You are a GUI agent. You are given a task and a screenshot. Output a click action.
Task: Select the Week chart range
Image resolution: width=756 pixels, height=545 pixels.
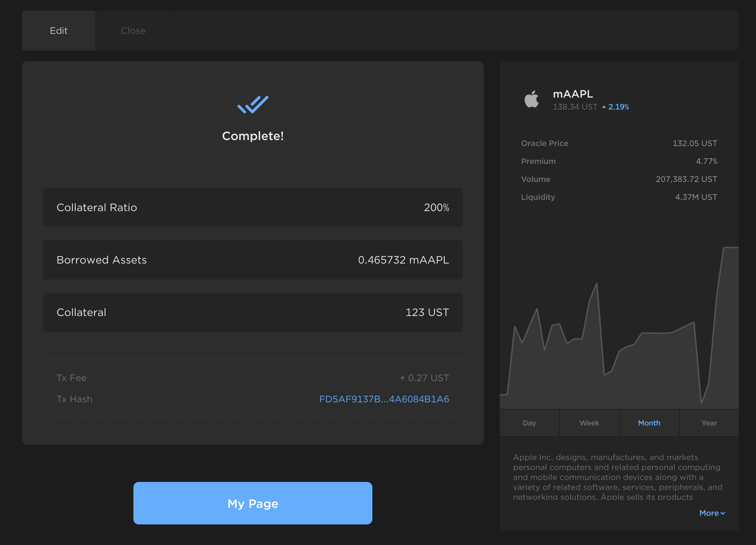[x=589, y=423]
